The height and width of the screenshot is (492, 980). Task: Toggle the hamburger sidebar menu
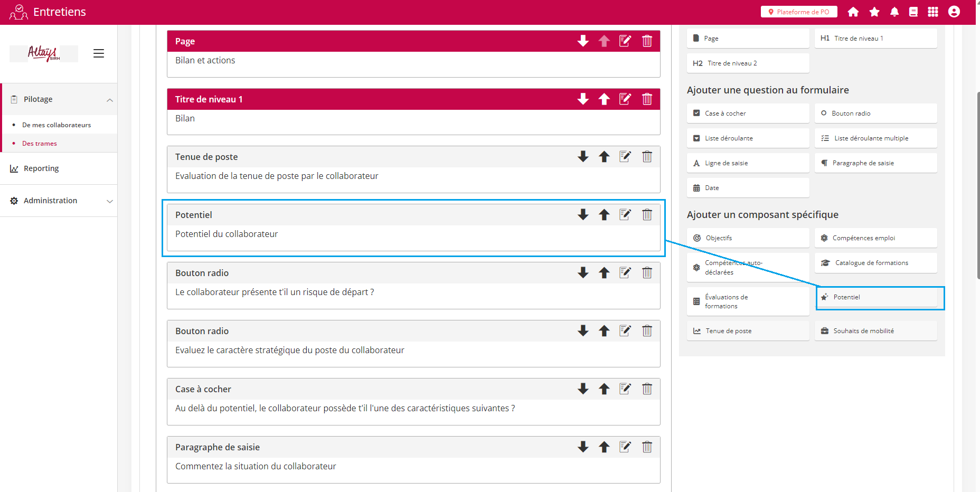99,53
